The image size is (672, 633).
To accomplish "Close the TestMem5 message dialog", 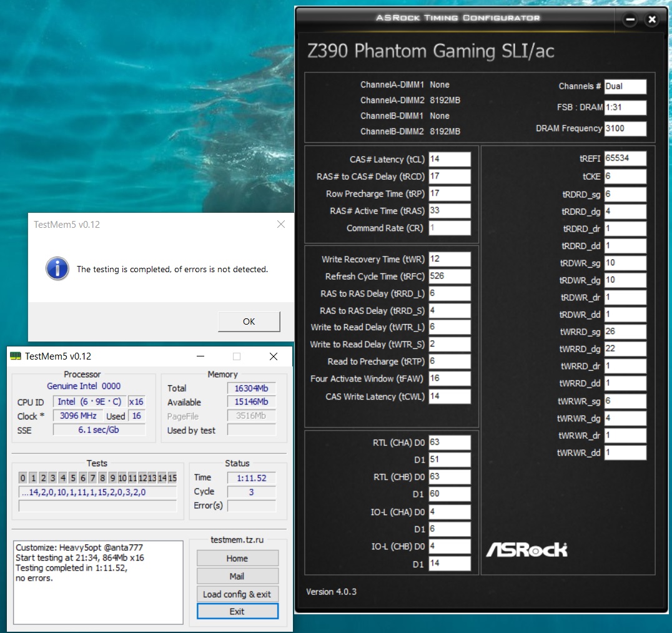I will [280, 224].
